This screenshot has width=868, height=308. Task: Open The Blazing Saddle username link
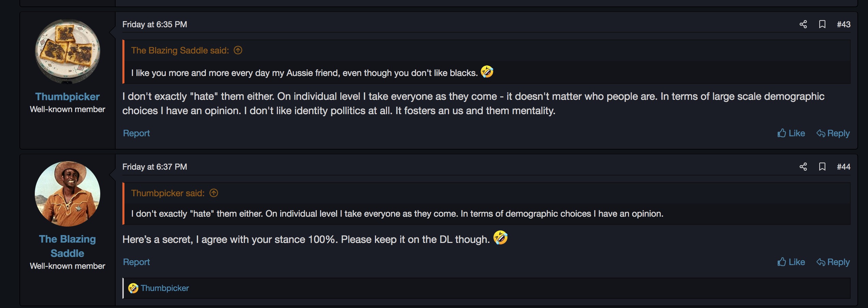click(68, 246)
